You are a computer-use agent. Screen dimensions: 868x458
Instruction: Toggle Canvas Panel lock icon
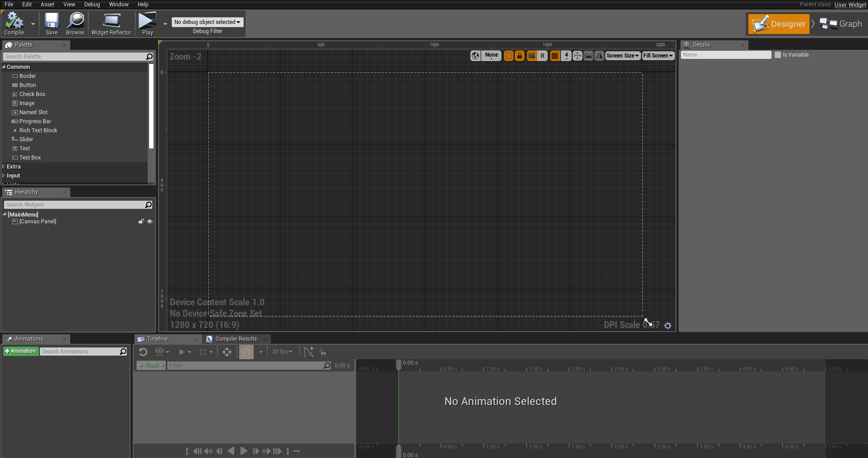141,222
